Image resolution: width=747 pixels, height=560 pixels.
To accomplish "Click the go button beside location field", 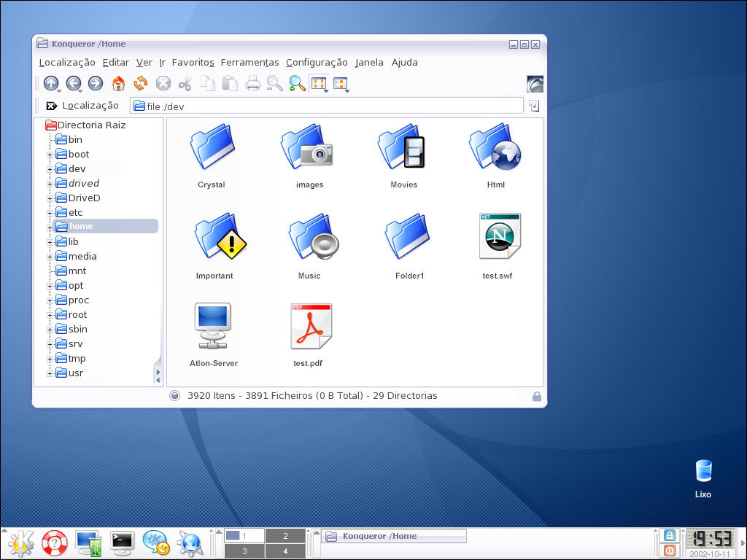I will coord(534,106).
